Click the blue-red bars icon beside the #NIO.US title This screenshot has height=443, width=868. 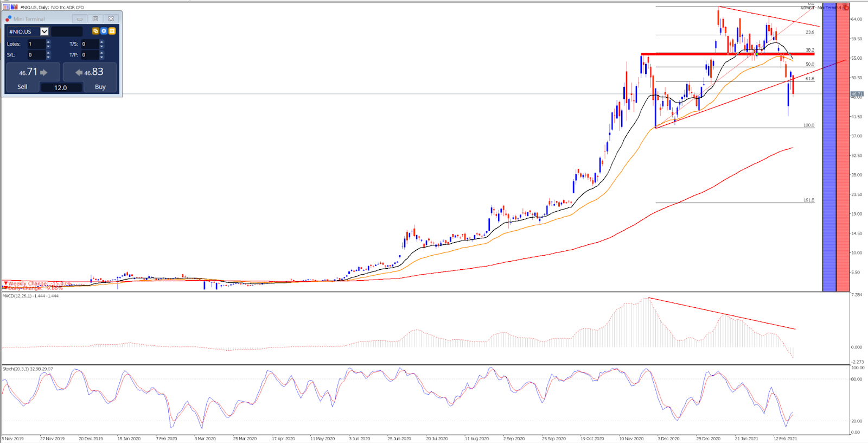14,7
